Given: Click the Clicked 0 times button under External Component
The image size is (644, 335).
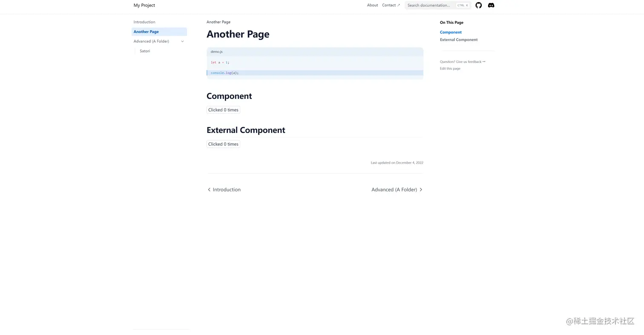Looking at the screenshot, I should pos(223,144).
